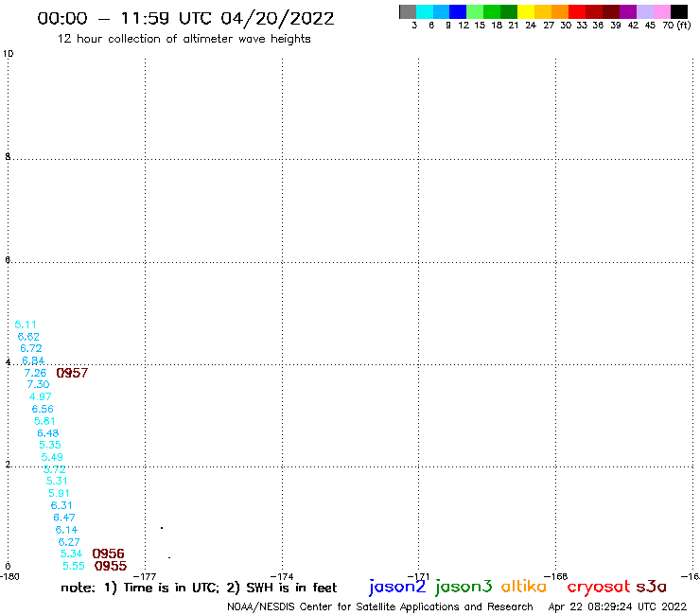Click the wave height value 5.91
The width and height of the screenshot is (700, 615).
tap(59, 494)
